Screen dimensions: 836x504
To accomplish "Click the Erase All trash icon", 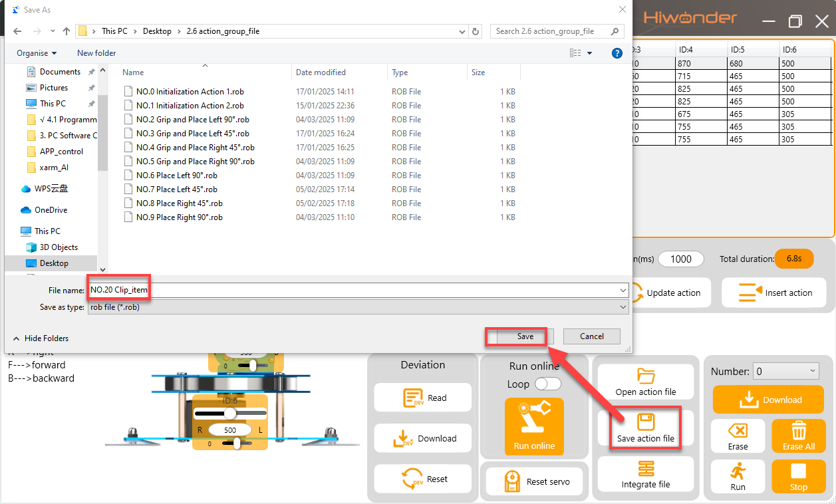I will point(799,430).
